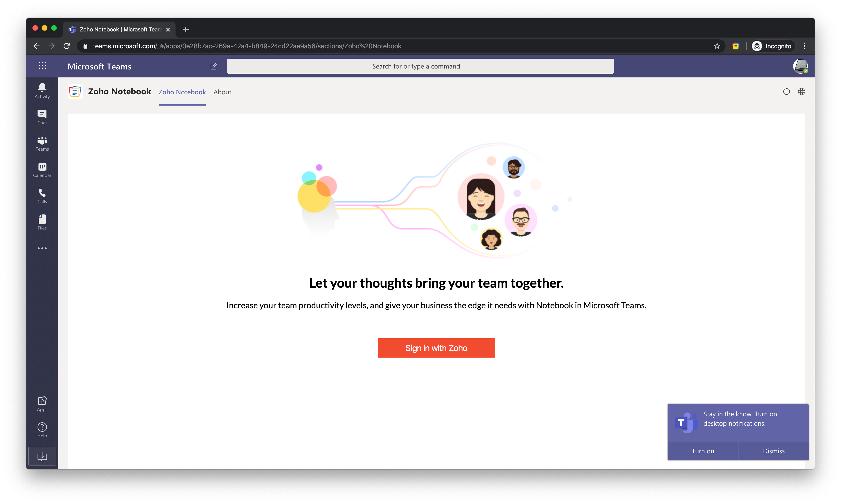
Task: Click the search or command box
Action: (x=420, y=66)
